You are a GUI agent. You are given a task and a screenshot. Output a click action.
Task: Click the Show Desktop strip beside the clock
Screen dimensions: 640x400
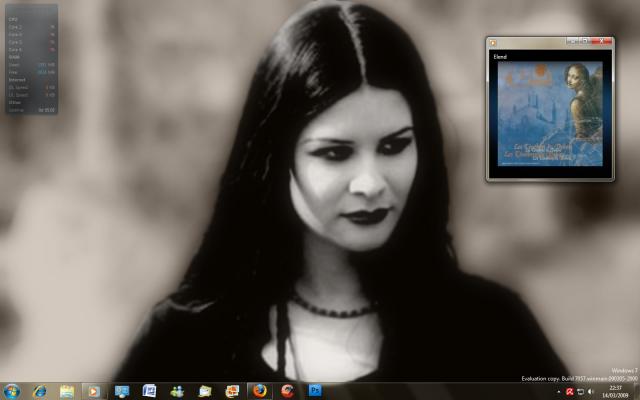click(x=636, y=391)
